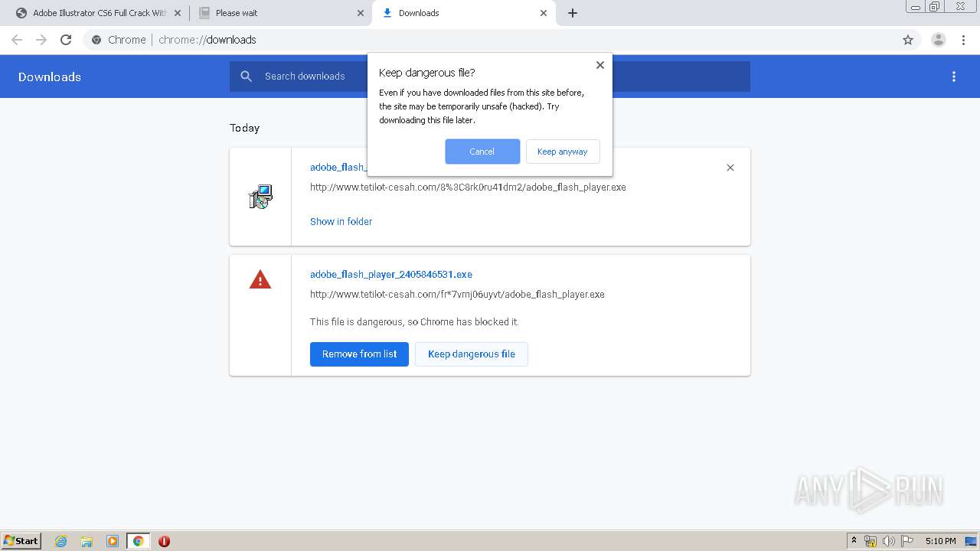Open the red Opera icon in taskbar
This screenshot has height=551, width=980.
tap(164, 541)
